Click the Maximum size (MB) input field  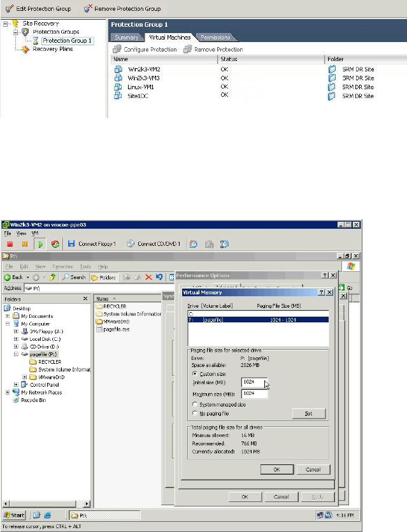point(254,394)
